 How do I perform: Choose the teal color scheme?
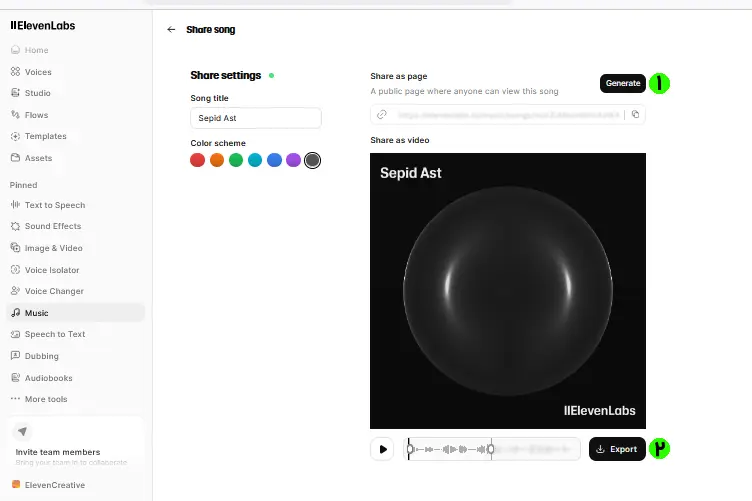255,160
